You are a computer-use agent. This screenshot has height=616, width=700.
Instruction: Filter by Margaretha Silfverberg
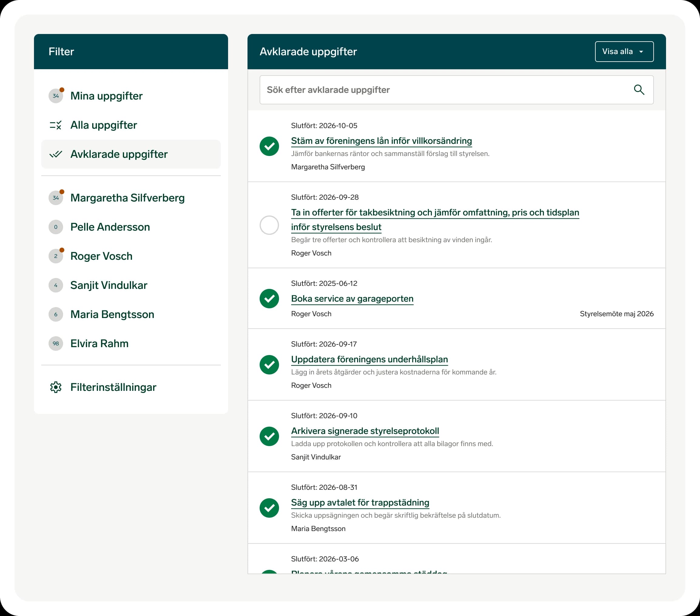point(131,198)
